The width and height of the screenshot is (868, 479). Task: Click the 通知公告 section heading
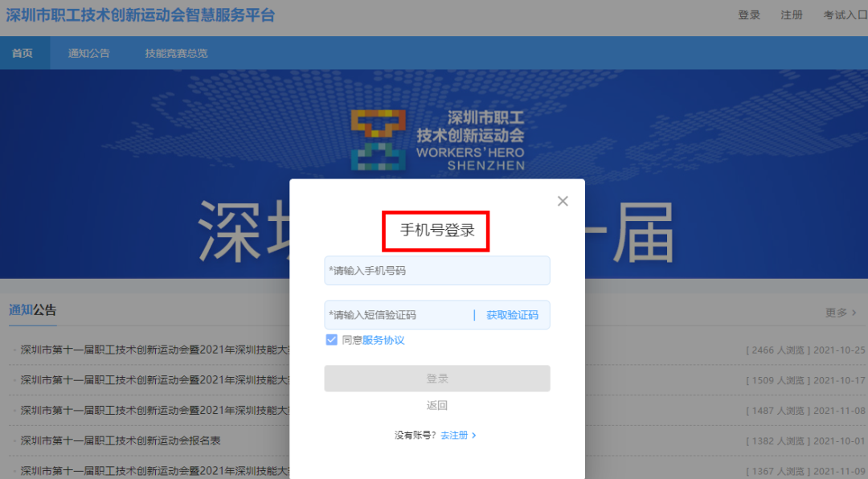(x=33, y=310)
